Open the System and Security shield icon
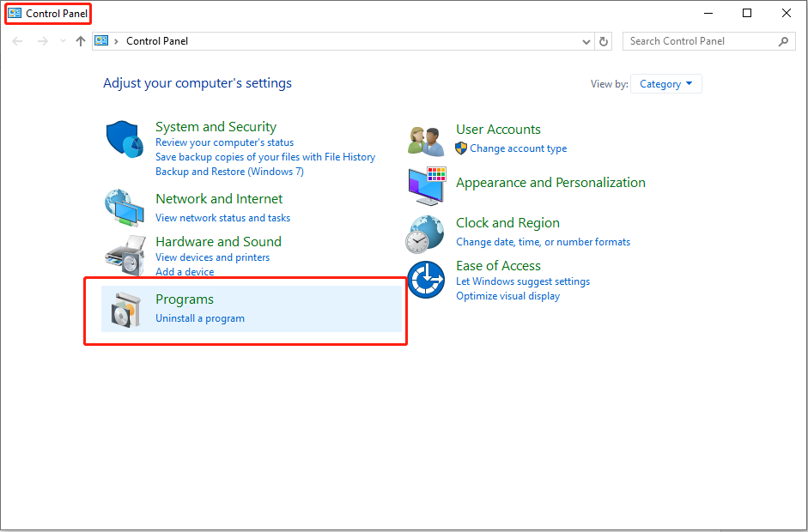808x532 pixels. tap(125, 139)
